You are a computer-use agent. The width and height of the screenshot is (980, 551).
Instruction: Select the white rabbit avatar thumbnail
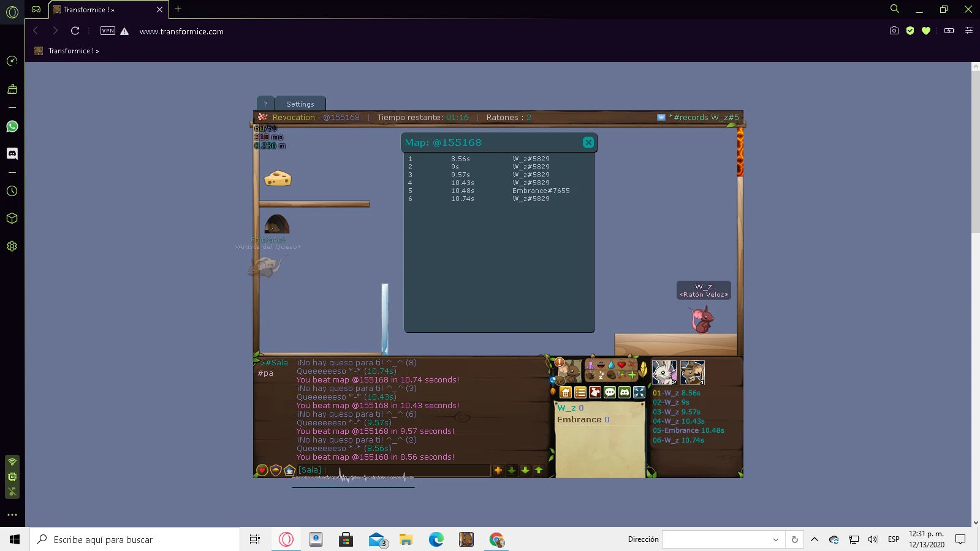(x=664, y=372)
